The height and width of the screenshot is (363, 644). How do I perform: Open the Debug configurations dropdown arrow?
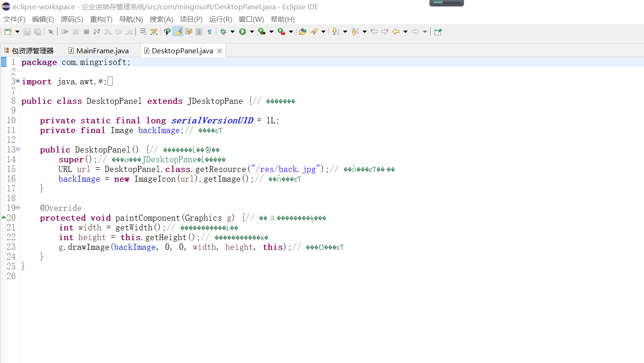[x=232, y=32]
